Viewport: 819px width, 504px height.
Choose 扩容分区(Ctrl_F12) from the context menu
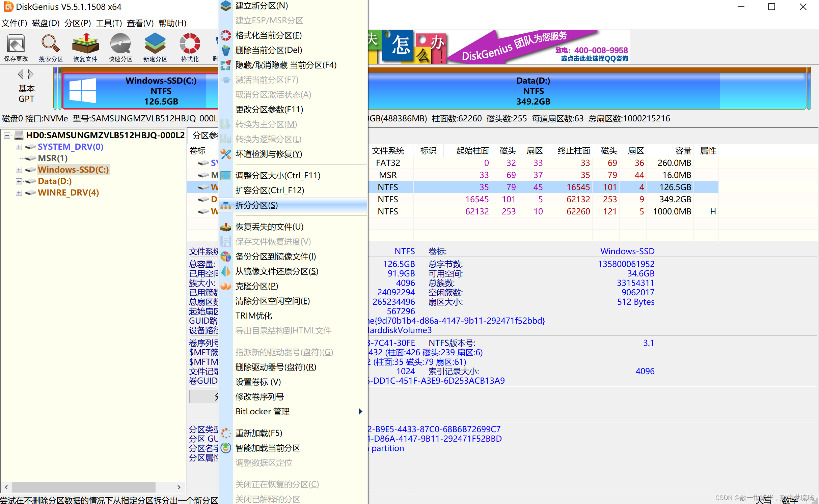293,190
